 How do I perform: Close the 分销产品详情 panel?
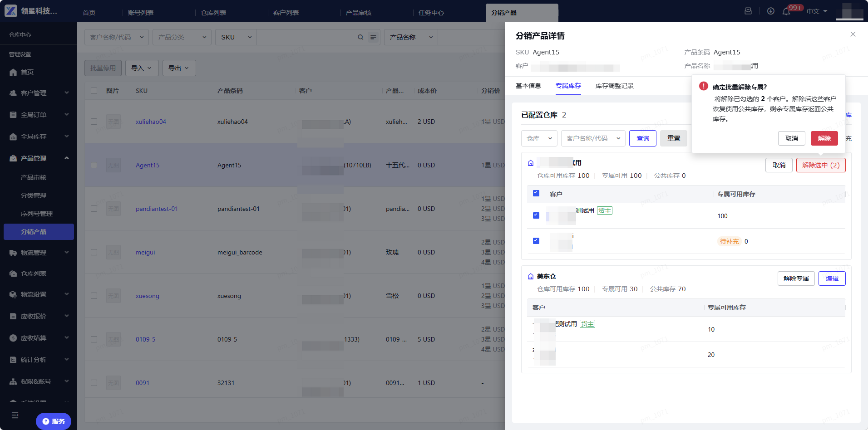[x=853, y=34]
